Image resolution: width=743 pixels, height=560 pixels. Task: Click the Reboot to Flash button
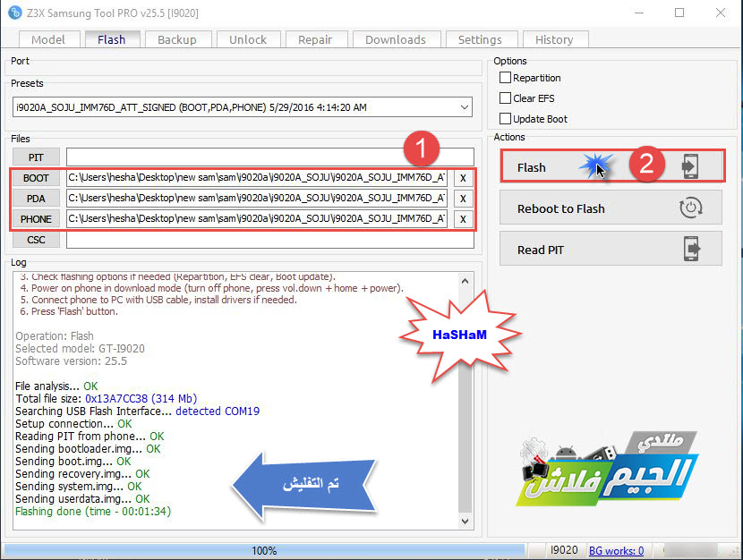(x=611, y=208)
